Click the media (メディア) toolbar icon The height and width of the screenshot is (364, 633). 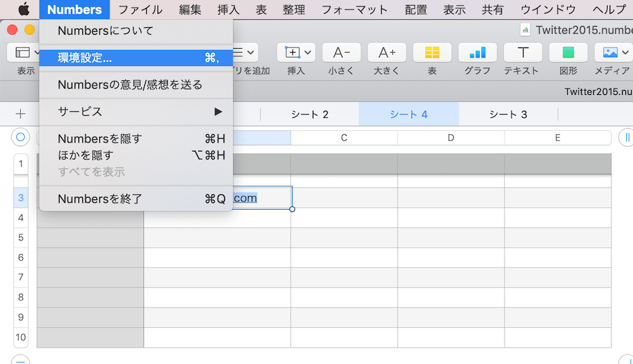click(610, 53)
